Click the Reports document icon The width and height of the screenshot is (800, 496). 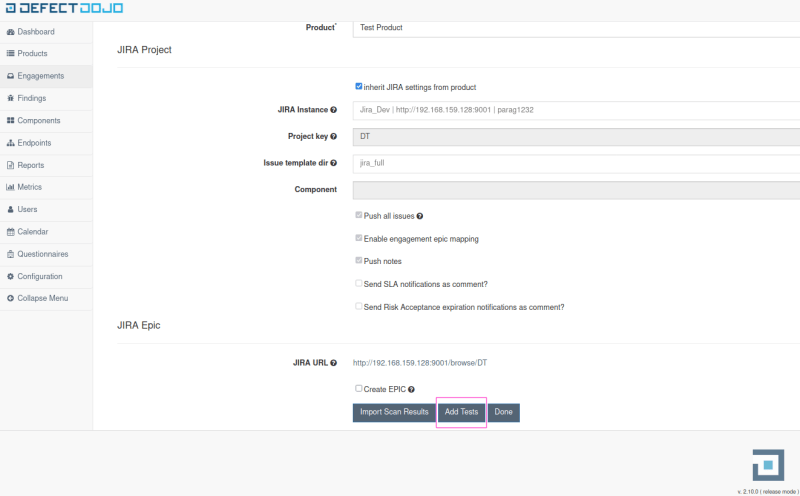[10, 165]
